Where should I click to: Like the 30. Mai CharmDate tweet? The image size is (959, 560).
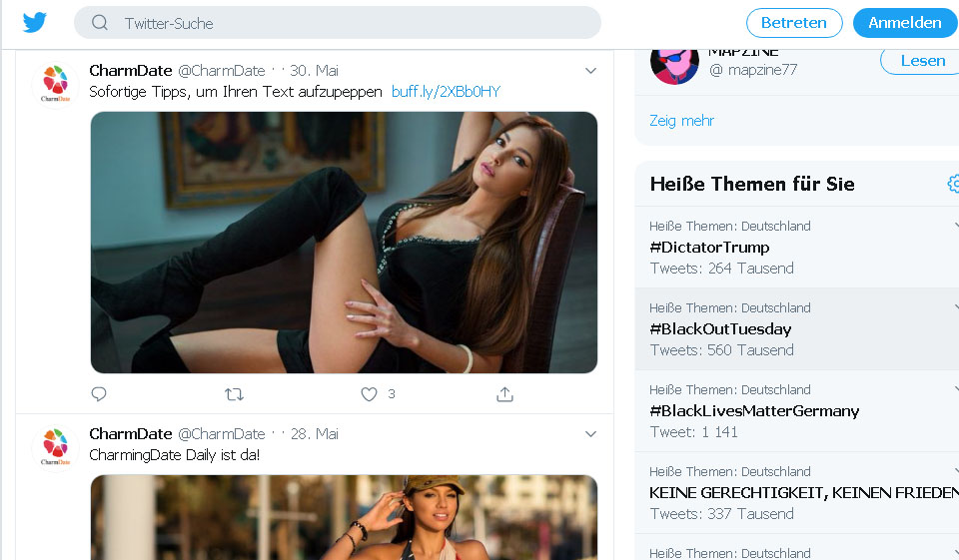[370, 394]
